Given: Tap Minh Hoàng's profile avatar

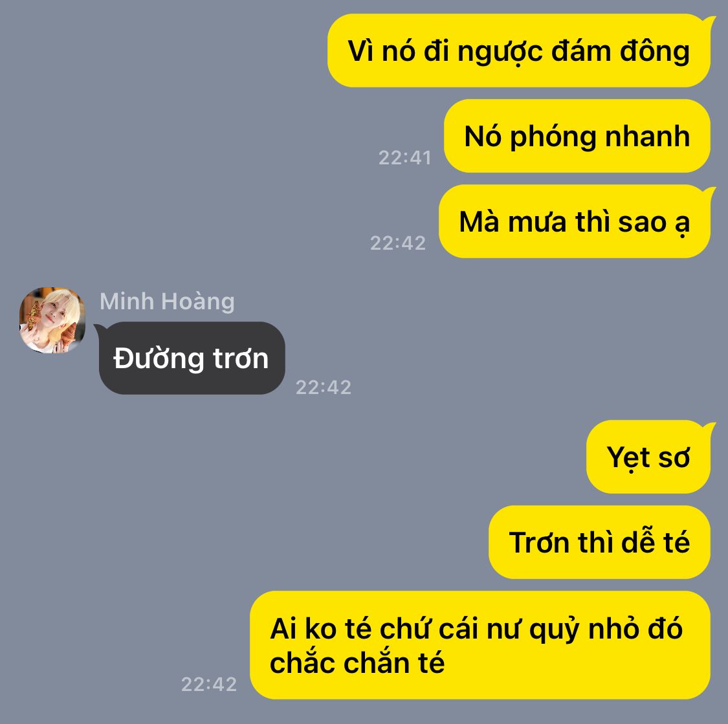Looking at the screenshot, I should (52, 320).
